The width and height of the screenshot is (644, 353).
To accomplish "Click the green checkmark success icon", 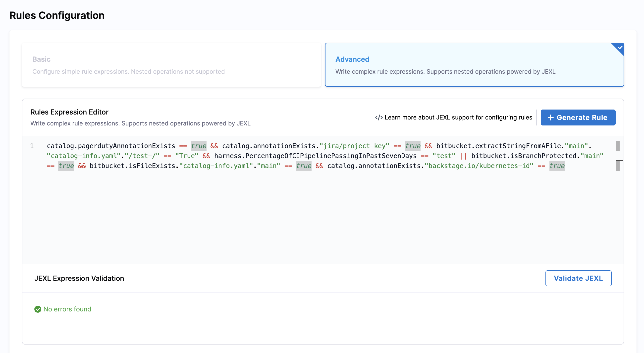I will (x=38, y=309).
